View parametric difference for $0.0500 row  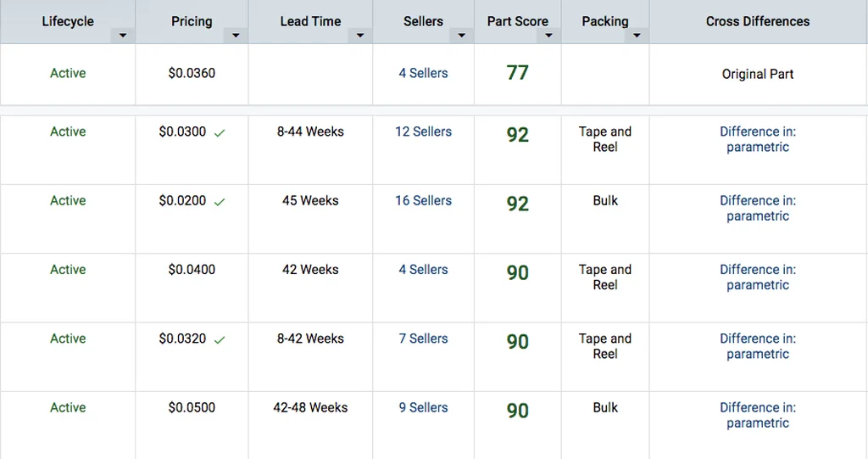[758, 415]
